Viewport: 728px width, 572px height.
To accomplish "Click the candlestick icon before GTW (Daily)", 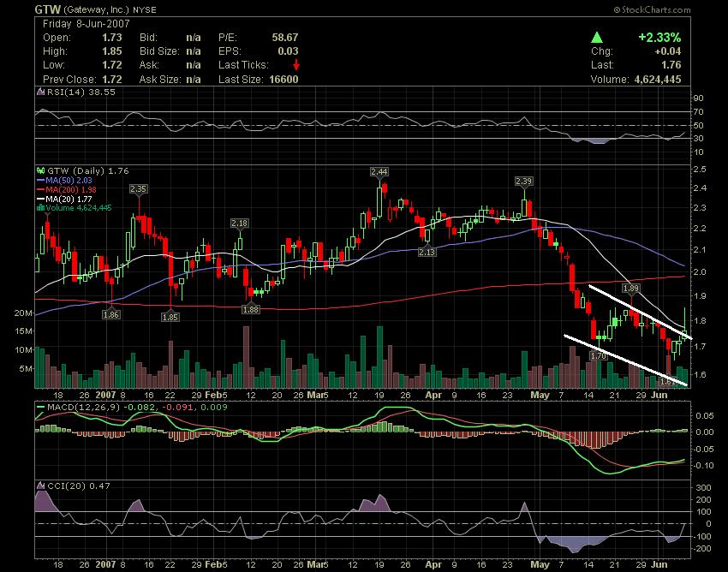I will coord(41,171).
